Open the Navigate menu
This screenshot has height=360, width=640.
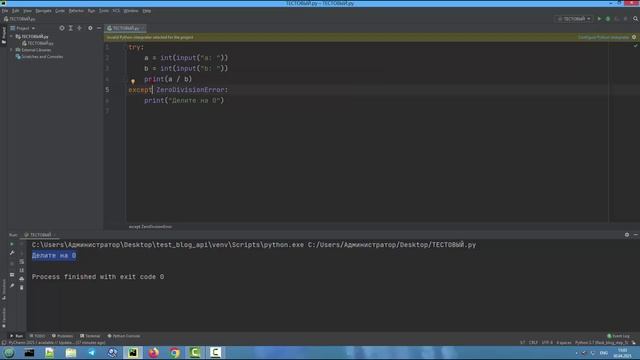point(43,11)
